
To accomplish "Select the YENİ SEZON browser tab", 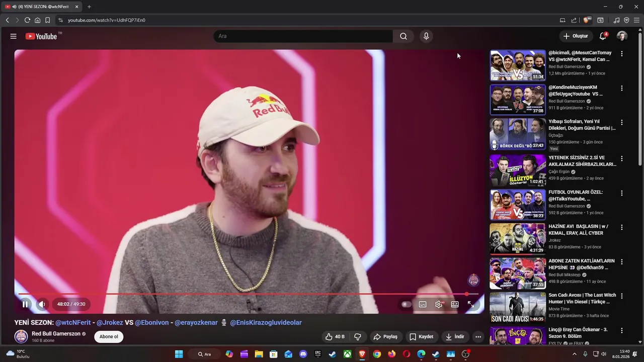I will 42,7.
